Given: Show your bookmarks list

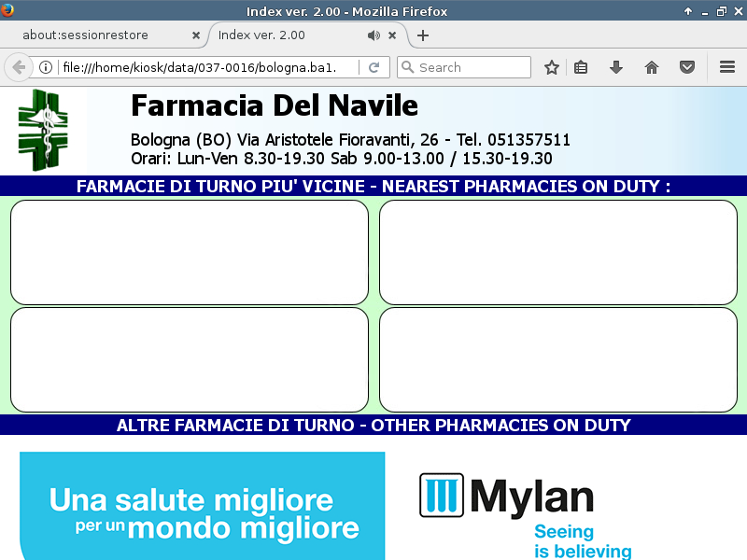Looking at the screenshot, I should click(581, 67).
